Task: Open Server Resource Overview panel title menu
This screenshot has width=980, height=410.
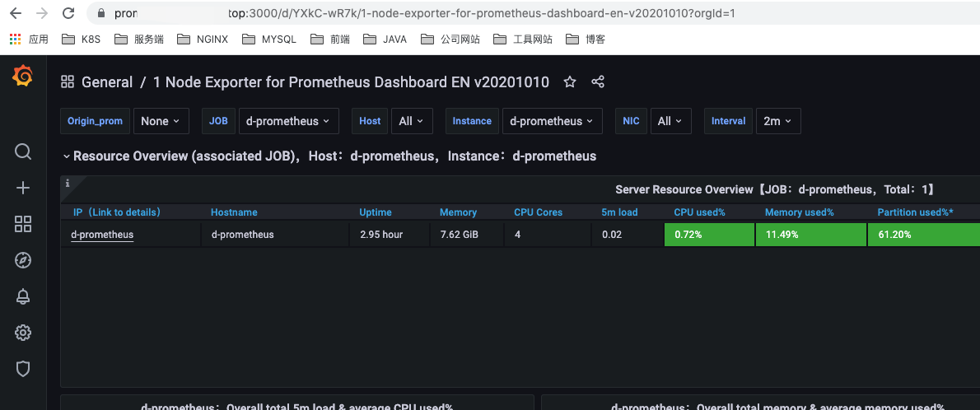Action: (774, 189)
